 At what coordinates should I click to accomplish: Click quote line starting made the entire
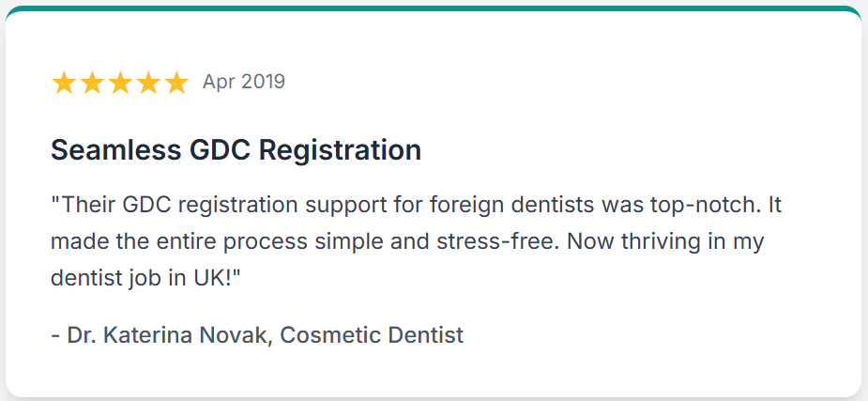click(407, 242)
